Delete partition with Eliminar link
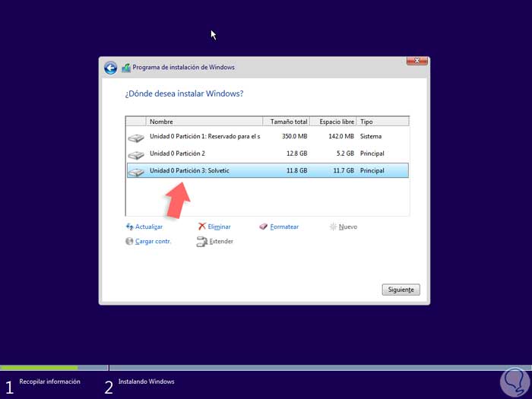Image resolution: width=532 pixels, height=399 pixels. [219, 226]
